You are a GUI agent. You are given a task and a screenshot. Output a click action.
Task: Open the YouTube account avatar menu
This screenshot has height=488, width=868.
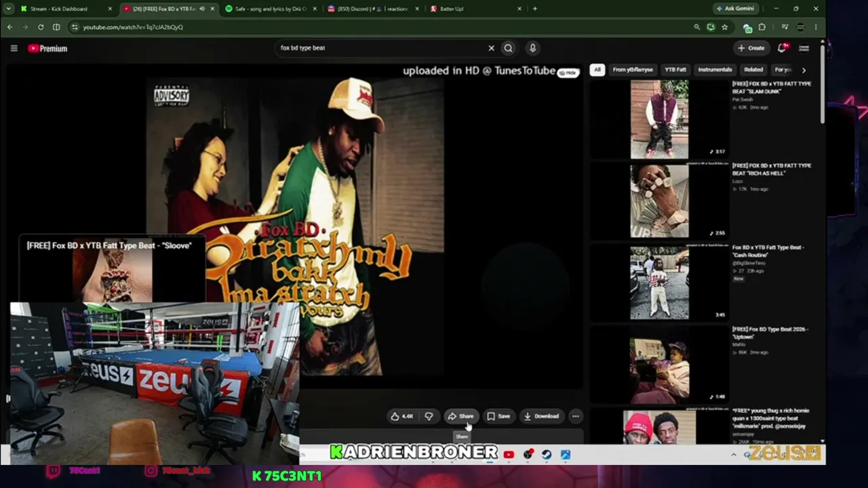coord(804,48)
